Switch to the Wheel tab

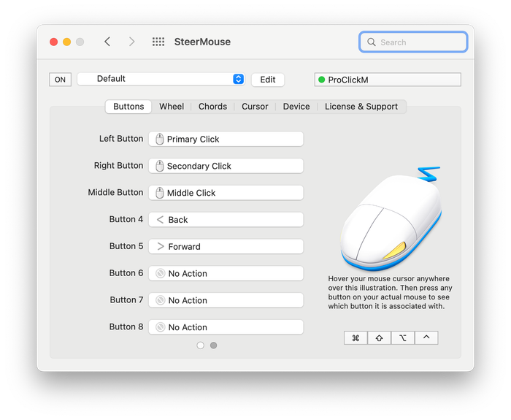(172, 107)
